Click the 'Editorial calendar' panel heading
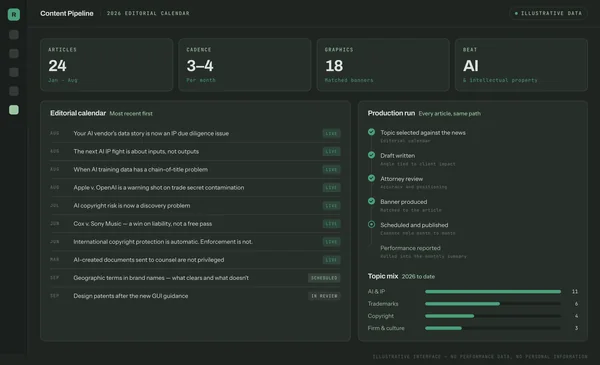Screen dimensions: 600x365 tap(78, 113)
